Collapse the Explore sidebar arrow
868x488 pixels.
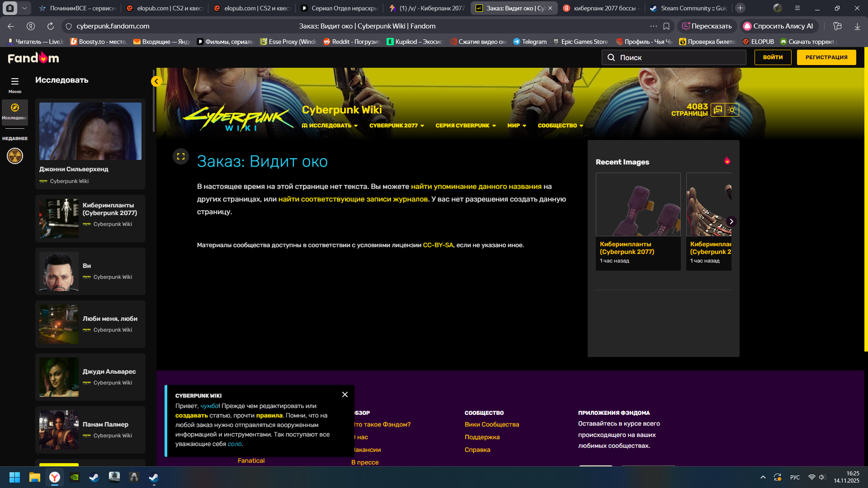click(x=156, y=81)
